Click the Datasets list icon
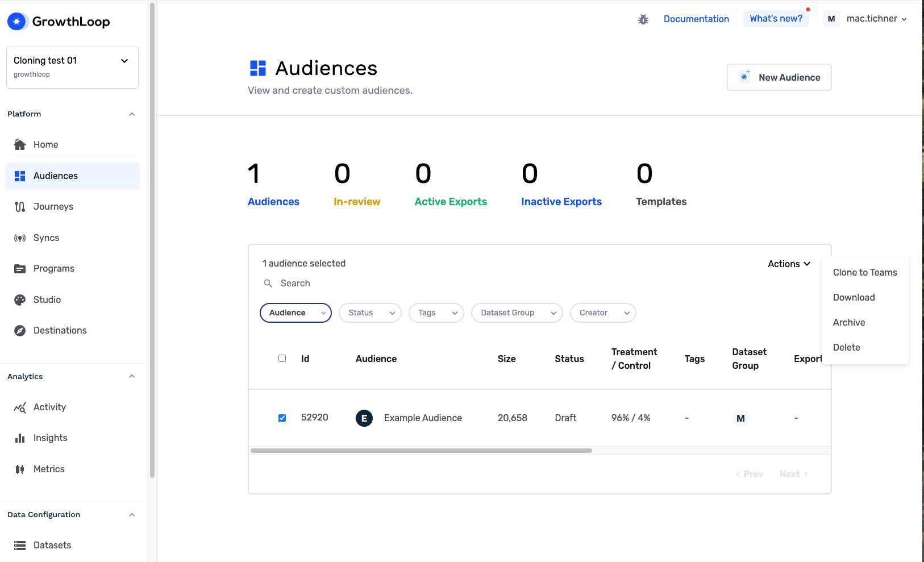 pyautogui.click(x=20, y=546)
